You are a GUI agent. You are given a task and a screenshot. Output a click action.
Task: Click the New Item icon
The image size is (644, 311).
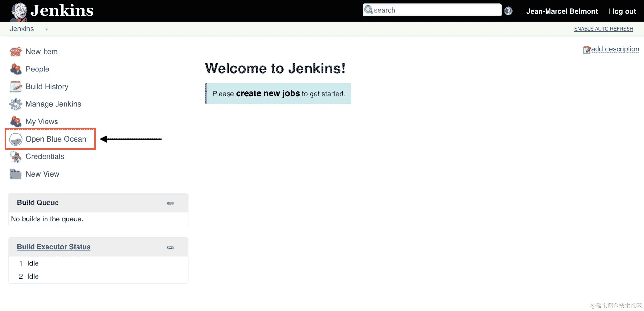[15, 51]
